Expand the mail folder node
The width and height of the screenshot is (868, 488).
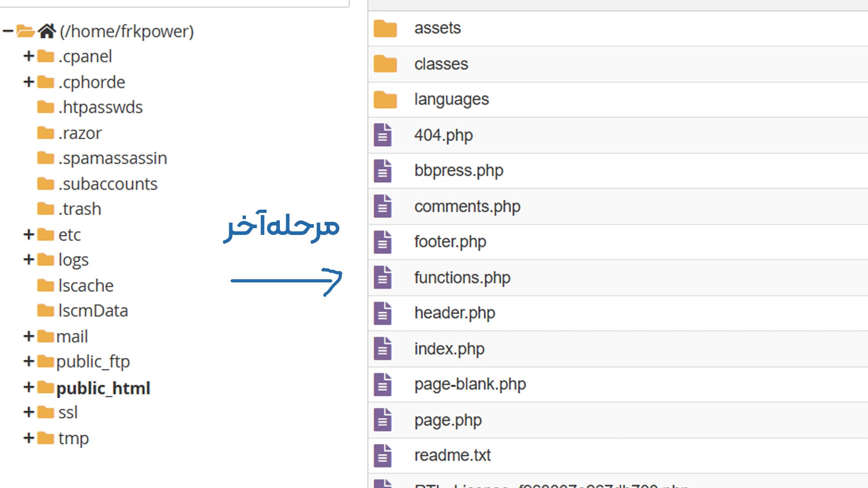(28, 336)
